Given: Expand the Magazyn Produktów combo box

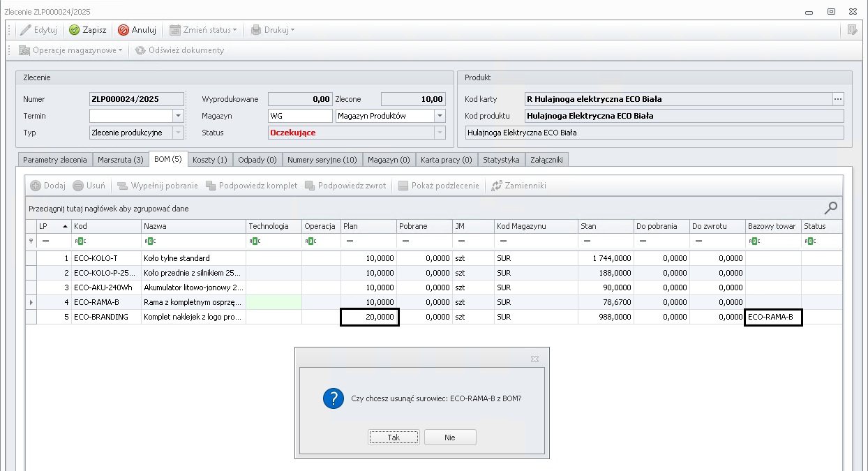Looking at the screenshot, I should (440, 116).
